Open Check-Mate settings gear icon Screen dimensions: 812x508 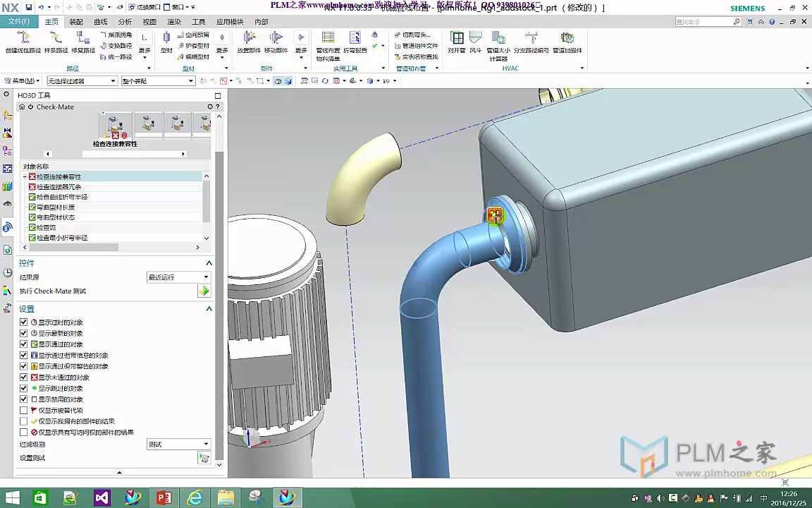[x=209, y=107]
